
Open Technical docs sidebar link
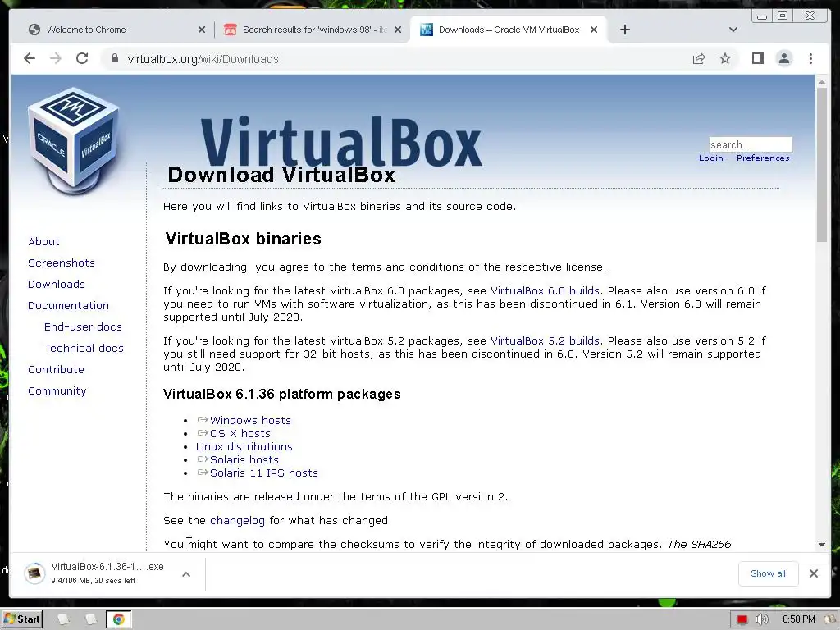(84, 348)
